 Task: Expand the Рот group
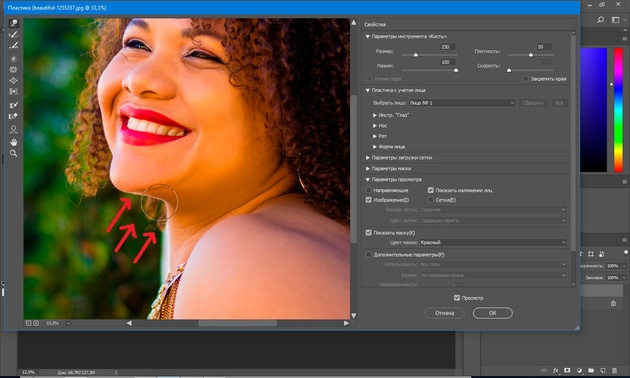(374, 136)
